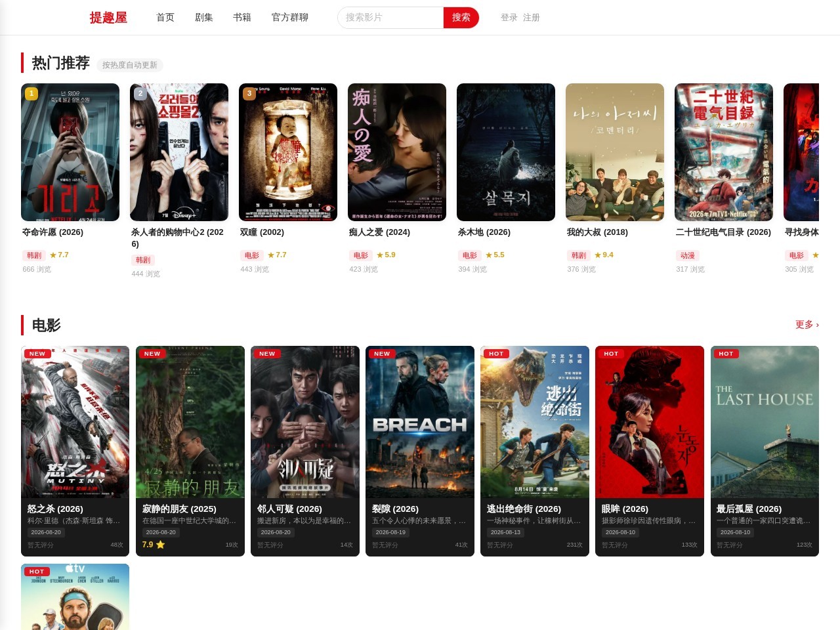
Task: Open the 裂隙 BREACH movie poster
Action: 420,422
